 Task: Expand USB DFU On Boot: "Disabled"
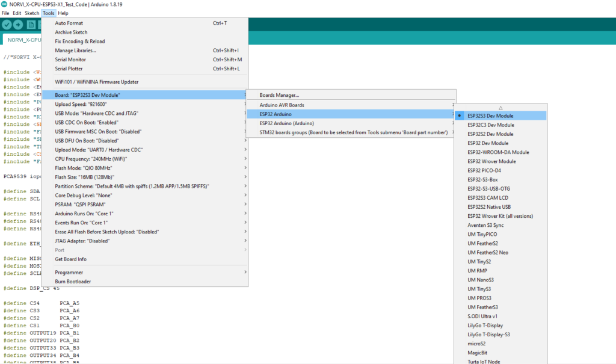point(144,140)
